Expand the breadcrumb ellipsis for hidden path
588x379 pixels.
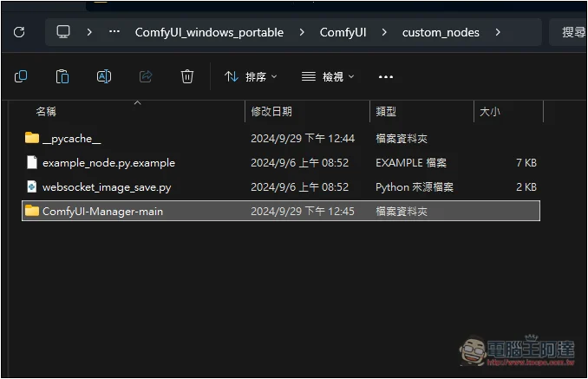(x=114, y=32)
